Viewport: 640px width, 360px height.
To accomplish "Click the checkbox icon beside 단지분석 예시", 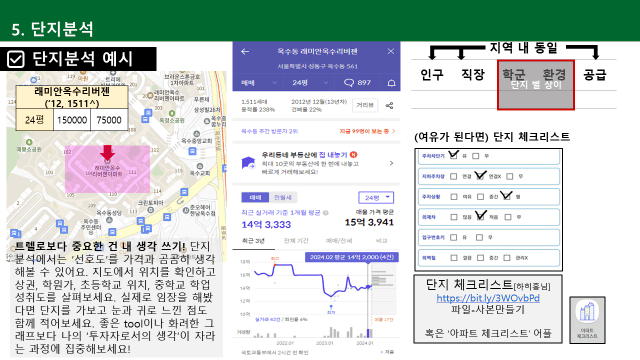I will pyautogui.click(x=16, y=59).
